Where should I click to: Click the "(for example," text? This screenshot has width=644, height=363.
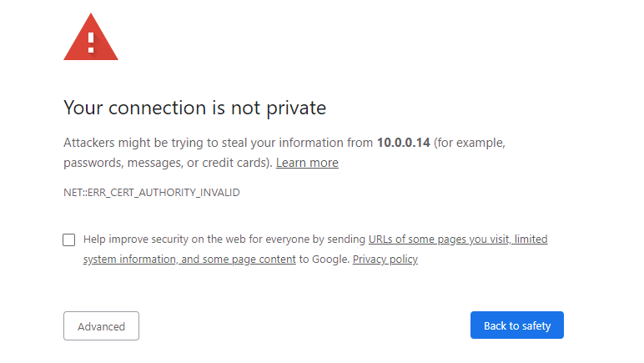click(470, 143)
